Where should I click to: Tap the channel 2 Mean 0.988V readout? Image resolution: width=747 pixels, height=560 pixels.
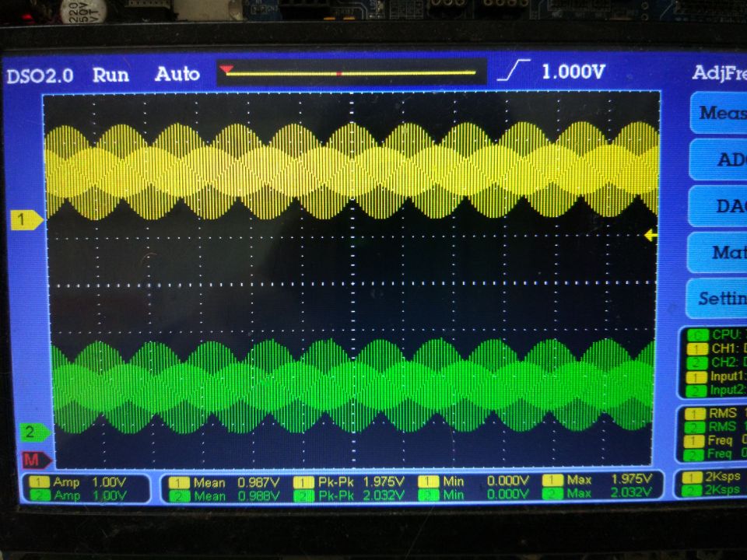coord(224,495)
